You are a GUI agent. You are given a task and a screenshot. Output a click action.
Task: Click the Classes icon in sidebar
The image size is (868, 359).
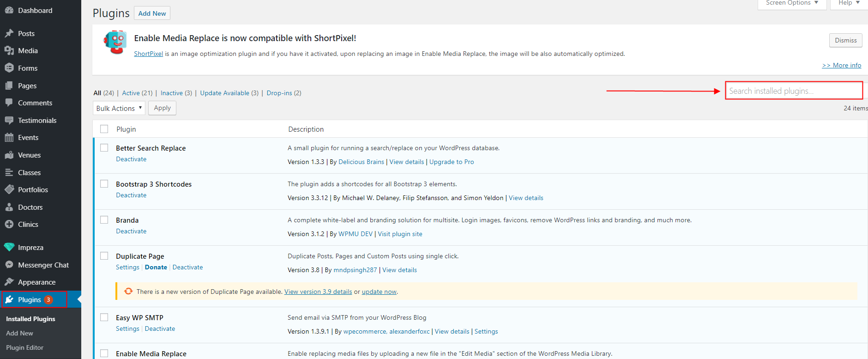tap(9, 172)
